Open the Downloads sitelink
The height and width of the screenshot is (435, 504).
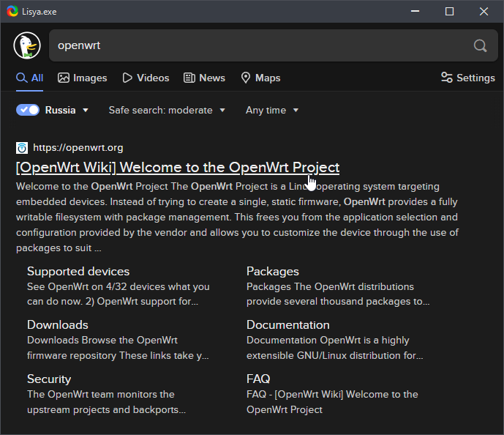58,324
